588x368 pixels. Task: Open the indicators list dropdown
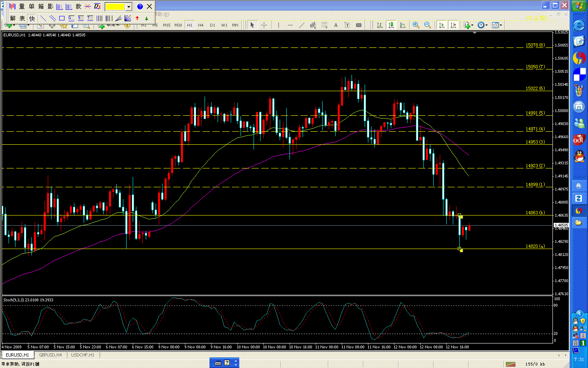pos(468,25)
